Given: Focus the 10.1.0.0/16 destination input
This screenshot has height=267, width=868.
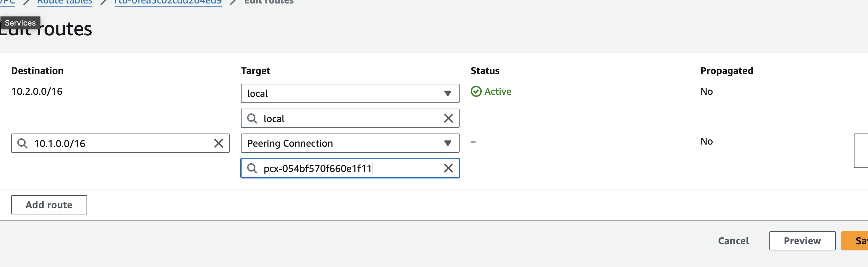Looking at the screenshot, I should (118, 143).
